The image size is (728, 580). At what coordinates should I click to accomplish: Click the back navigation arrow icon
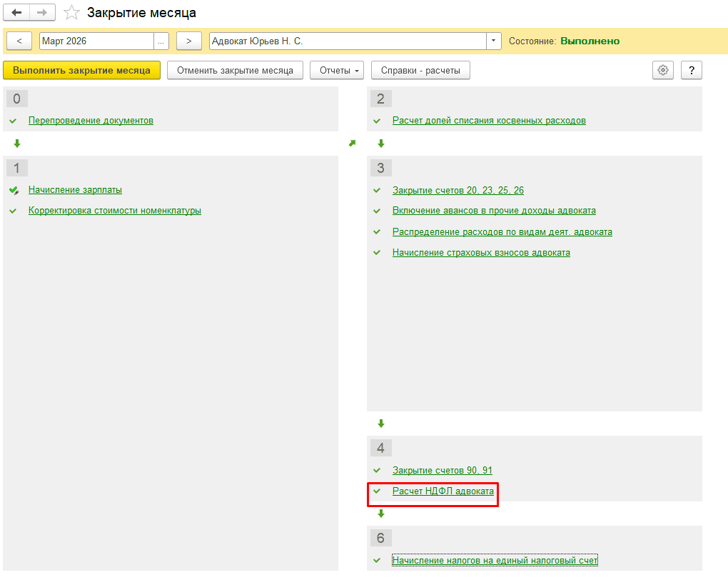coord(16,13)
